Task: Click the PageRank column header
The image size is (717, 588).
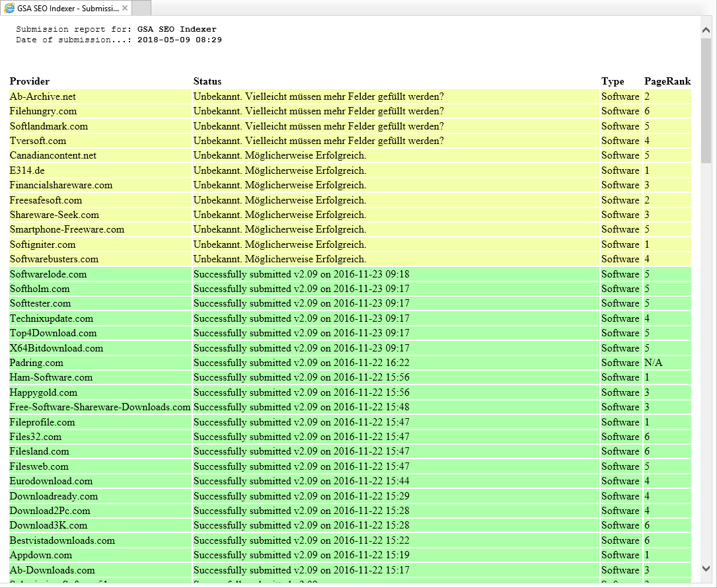Action: tap(667, 81)
